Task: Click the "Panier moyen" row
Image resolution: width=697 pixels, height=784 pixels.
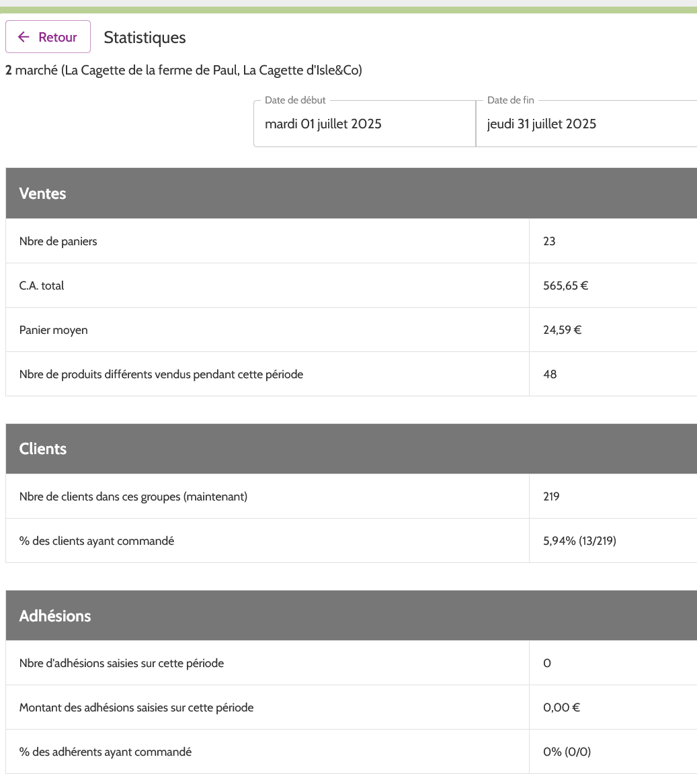Action: click(x=54, y=330)
